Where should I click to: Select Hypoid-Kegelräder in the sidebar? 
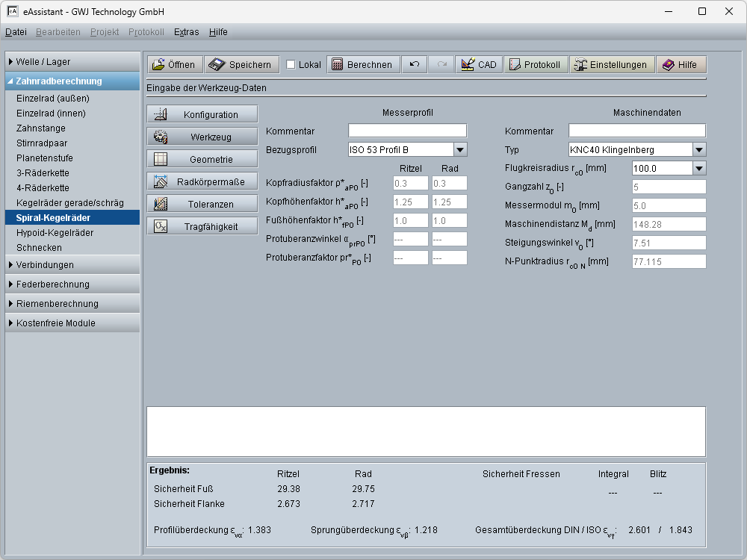[55, 233]
